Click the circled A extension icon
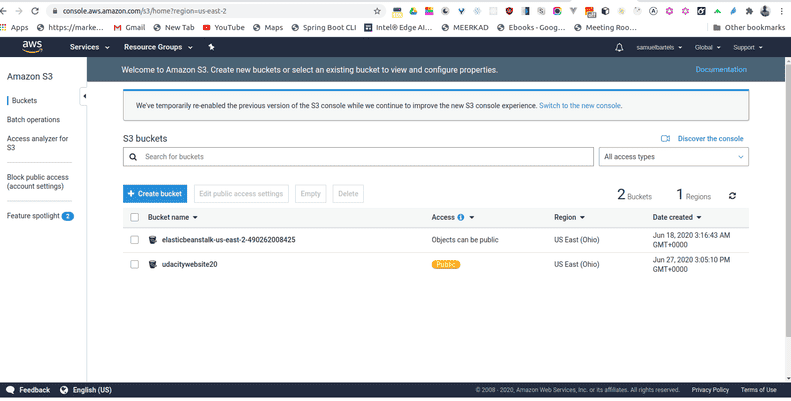 653,11
